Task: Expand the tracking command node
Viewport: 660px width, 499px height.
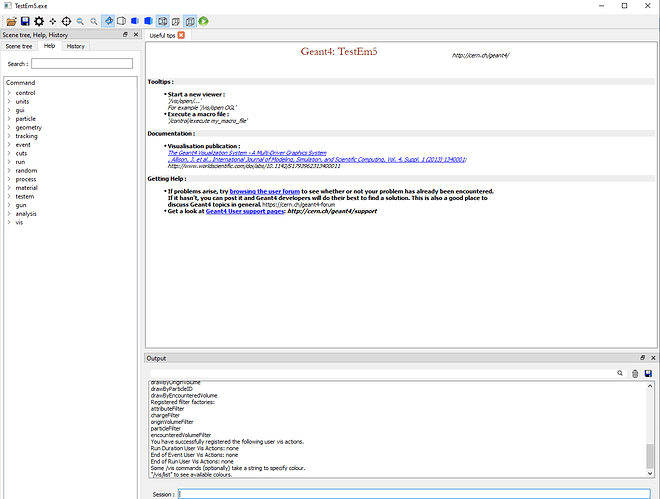Action: click(x=9, y=136)
